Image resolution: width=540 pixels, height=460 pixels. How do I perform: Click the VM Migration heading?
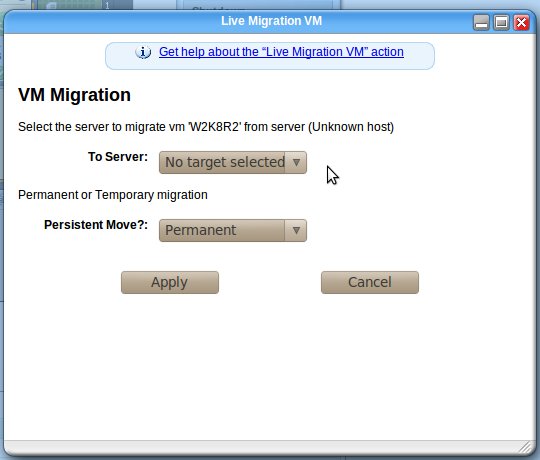pyautogui.click(x=74, y=95)
